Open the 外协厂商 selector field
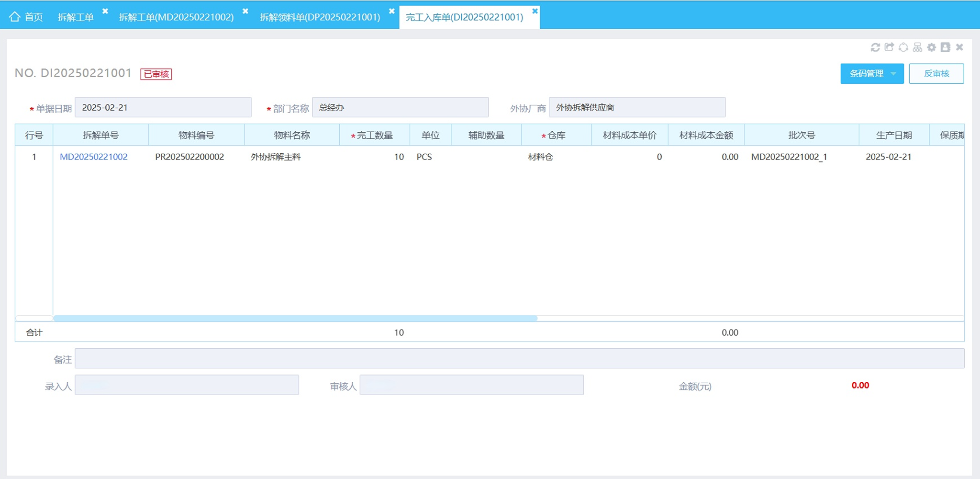The image size is (980, 479). pyautogui.click(x=637, y=107)
